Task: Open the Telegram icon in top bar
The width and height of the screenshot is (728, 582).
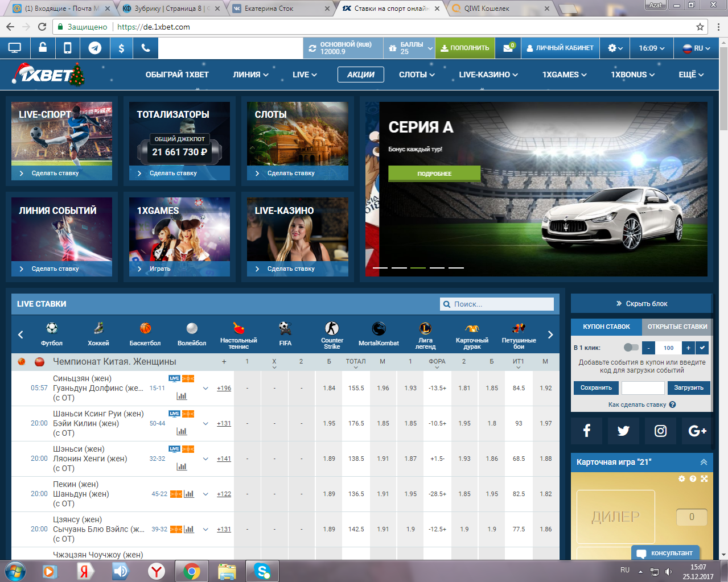Action: tap(95, 48)
